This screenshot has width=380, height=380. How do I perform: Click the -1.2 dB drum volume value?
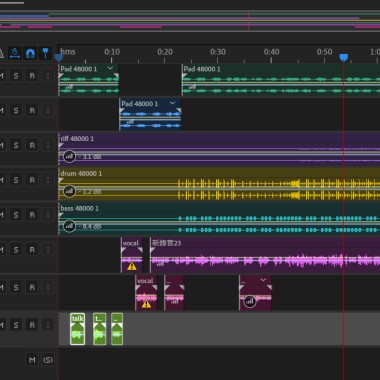coord(89,192)
